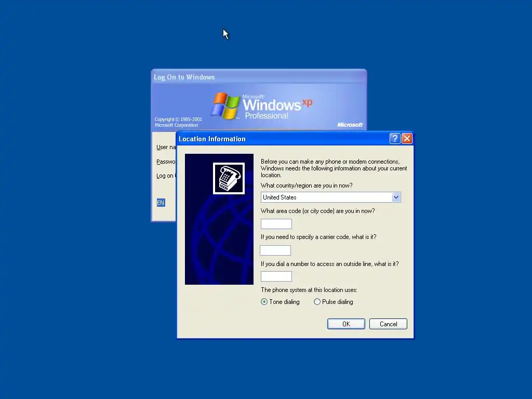The width and height of the screenshot is (532, 399).
Task: Click the OK button
Action: [x=346, y=324]
